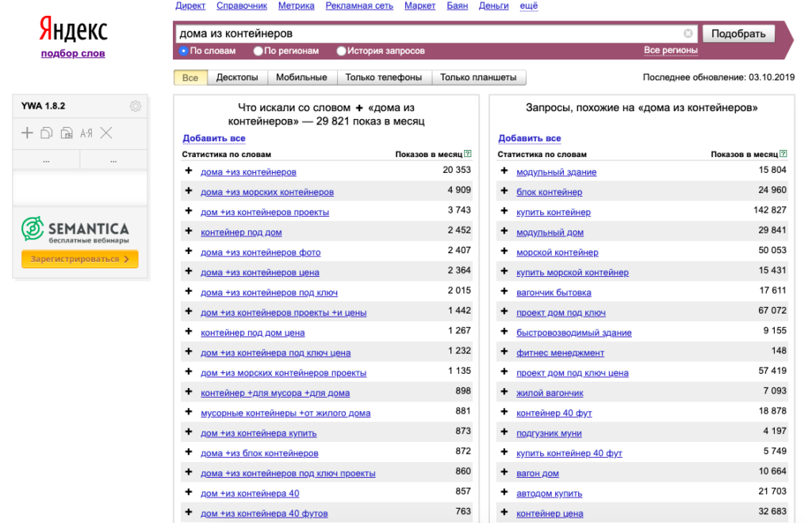The height and width of the screenshot is (523, 812).
Task: Click the Semantica banner logo
Action: (75, 230)
